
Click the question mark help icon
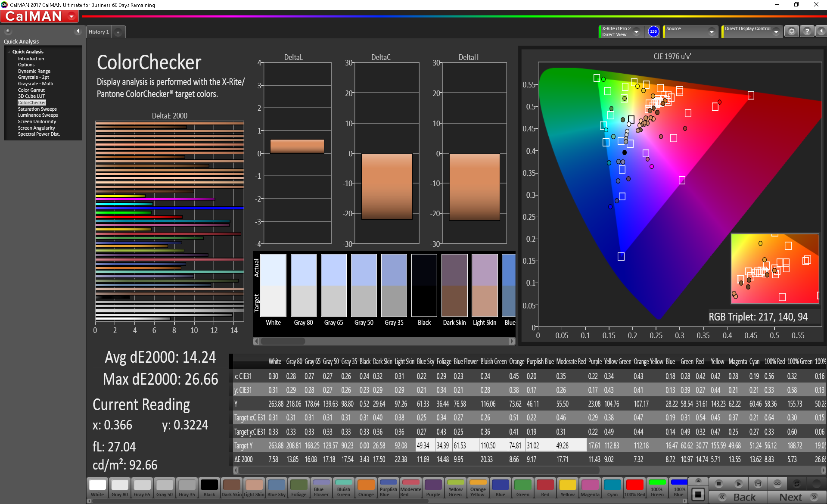[807, 31]
